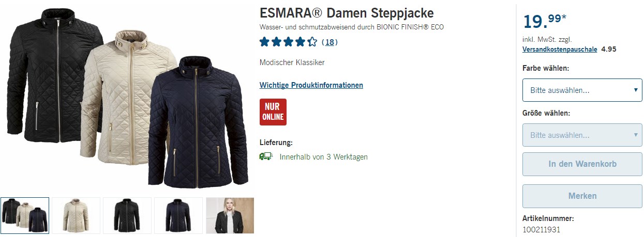Image resolution: width=644 pixels, height=237 pixels.
Task: Open the Farbe wählen dropdown
Action: tap(582, 90)
